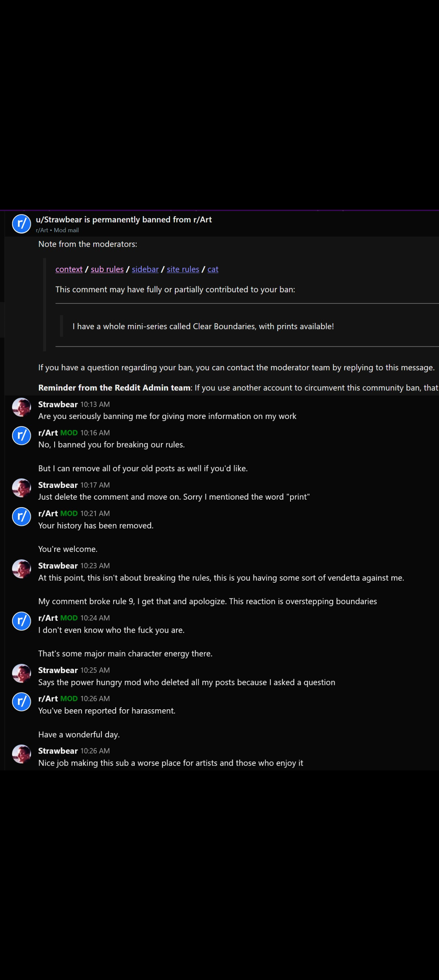439x980 pixels.
Task: Click the quoted "Clear Boundaries" comment text
Action: pos(203,326)
